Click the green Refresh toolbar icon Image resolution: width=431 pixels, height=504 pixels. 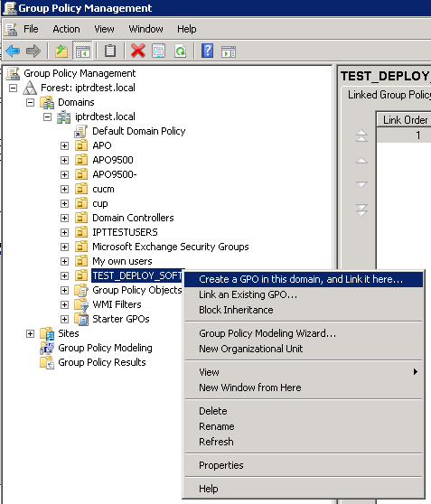coord(180,51)
